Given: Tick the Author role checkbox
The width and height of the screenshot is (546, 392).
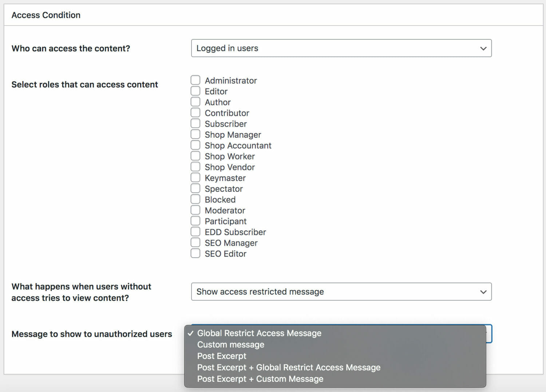Looking at the screenshot, I should [x=195, y=102].
